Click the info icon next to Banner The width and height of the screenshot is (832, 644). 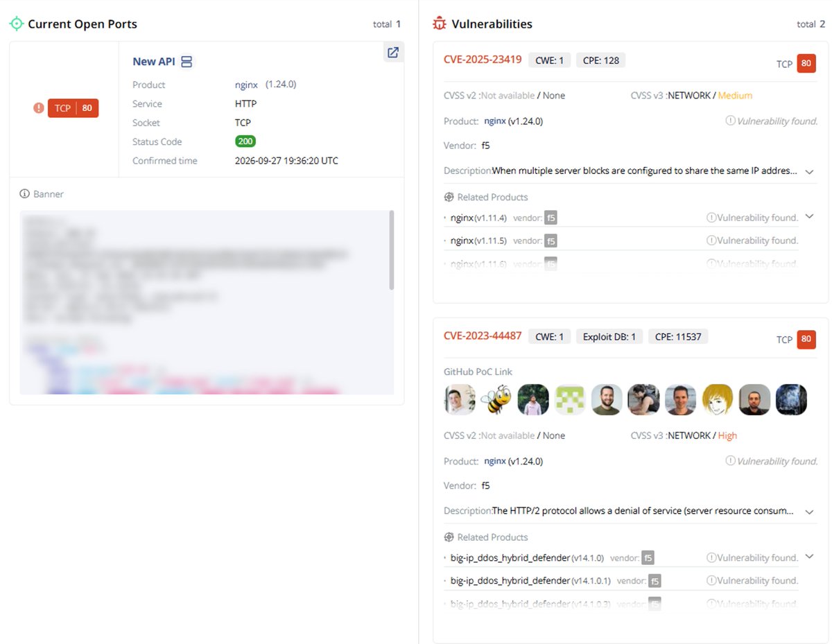click(25, 194)
